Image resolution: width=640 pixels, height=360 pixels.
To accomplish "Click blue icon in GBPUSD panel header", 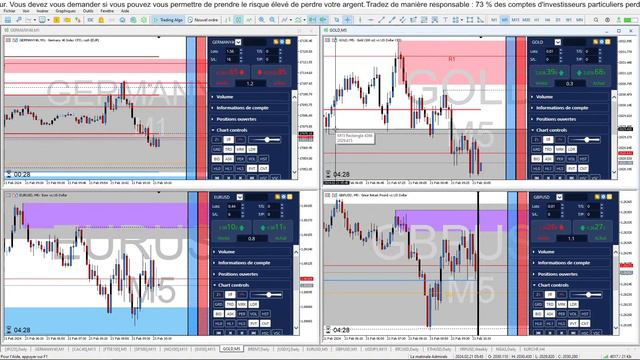I will pyautogui.click(x=603, y=197).
